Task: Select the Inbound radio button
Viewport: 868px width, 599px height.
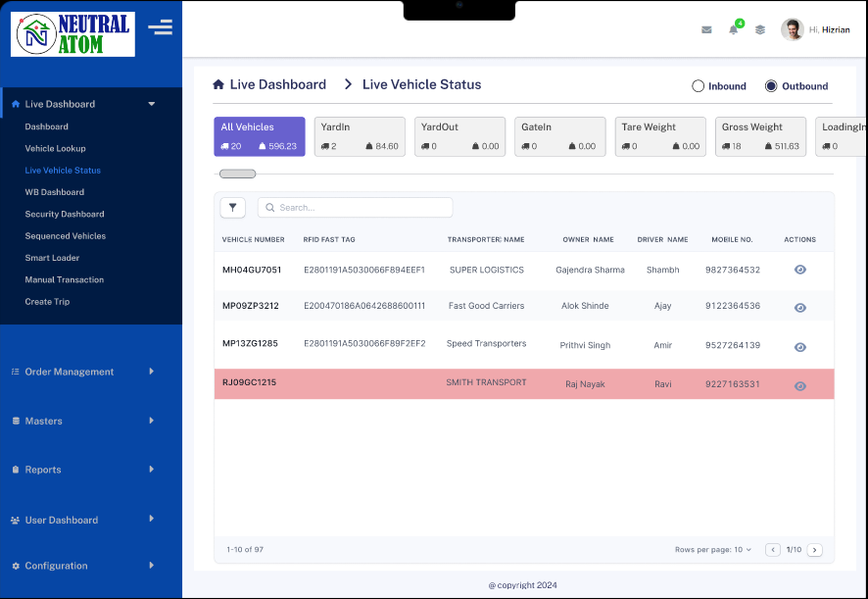Action: [x=699, y=86]
